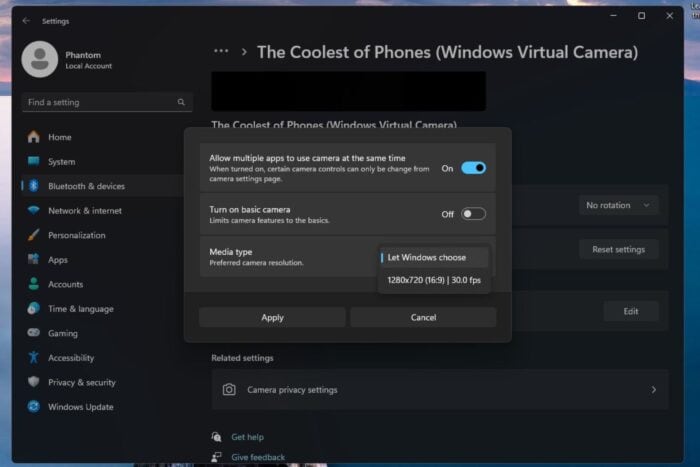This screenshot has height=467, width=700.
Task: Turn off multiple apps camera toggle
Action: click(x=473, y=168)
